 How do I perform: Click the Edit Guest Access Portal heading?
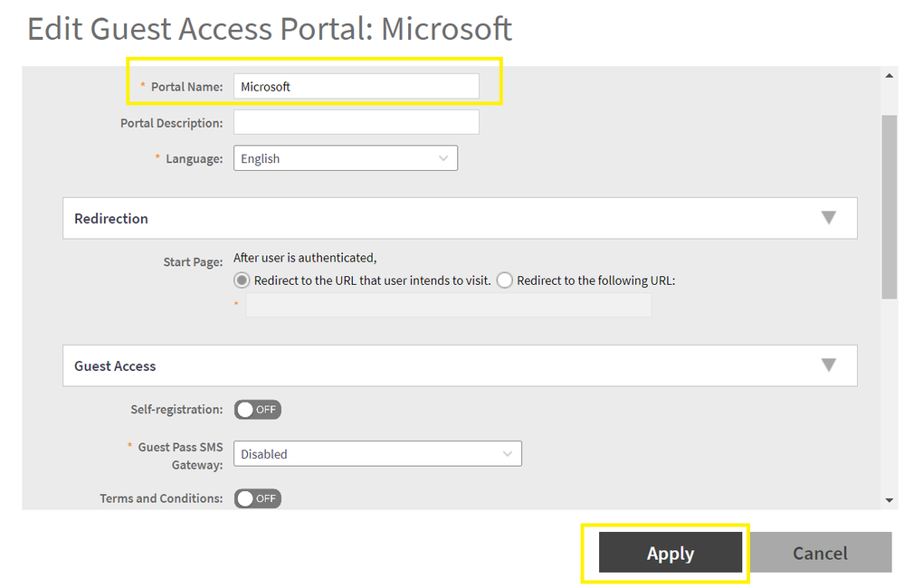click(270, 29)
